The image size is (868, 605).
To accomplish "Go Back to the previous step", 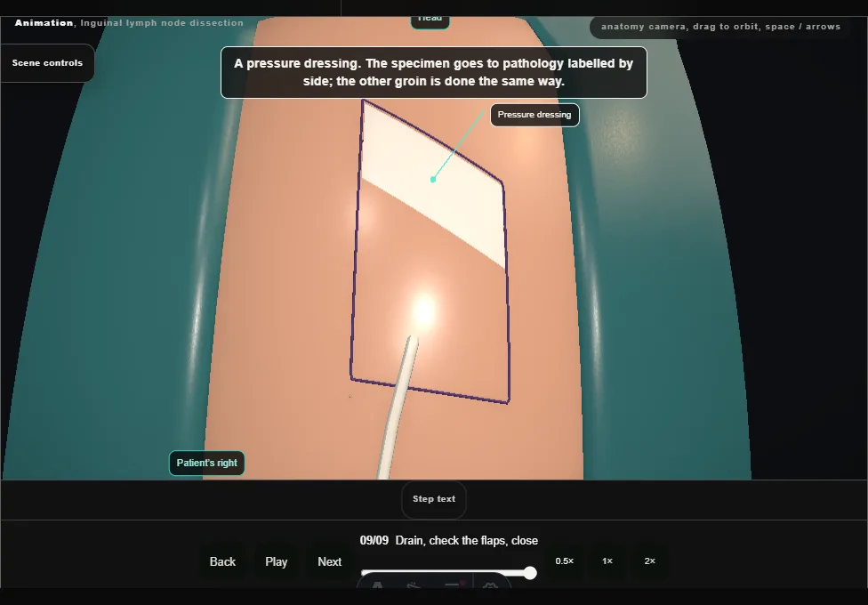I will point(222,561).
